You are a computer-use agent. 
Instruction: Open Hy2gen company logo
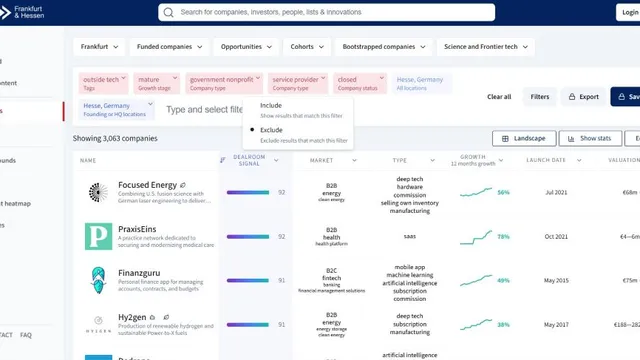click(98, 324)
